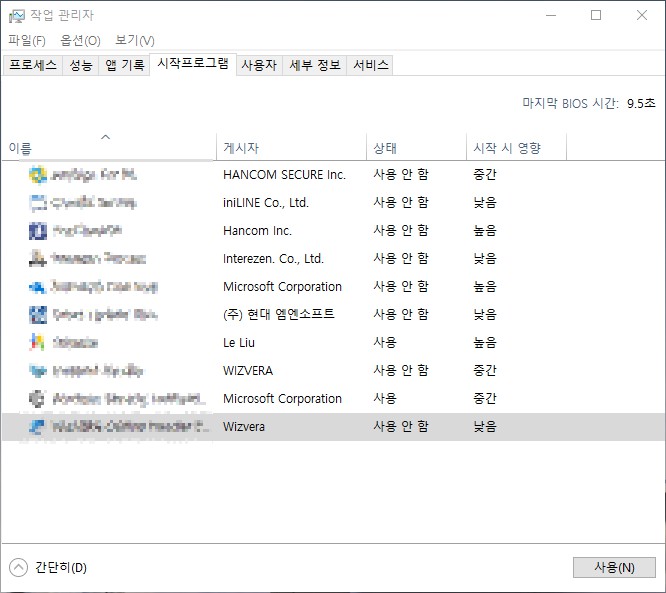Click the icon in the Interezen. Co., Ltd. row

[x=37, y=259]
